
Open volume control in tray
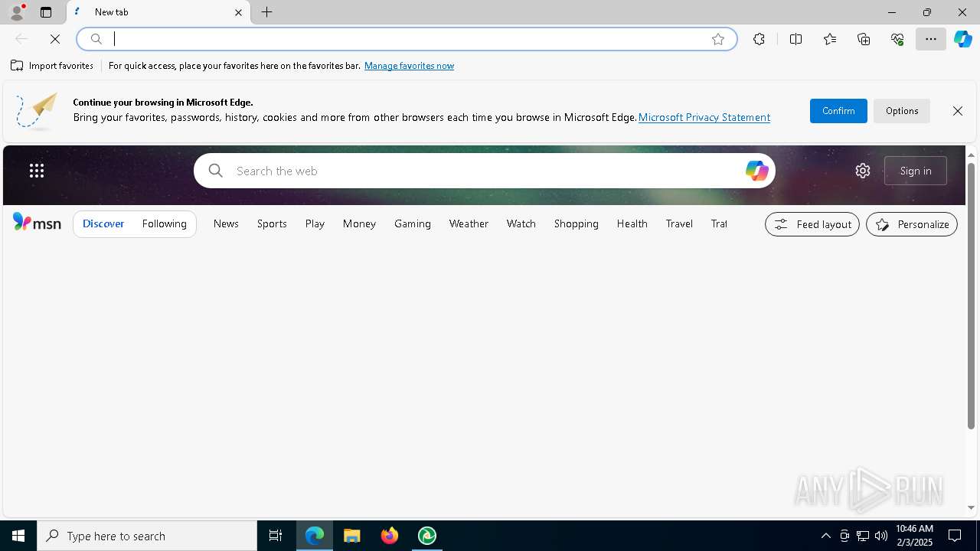point(881,536)
